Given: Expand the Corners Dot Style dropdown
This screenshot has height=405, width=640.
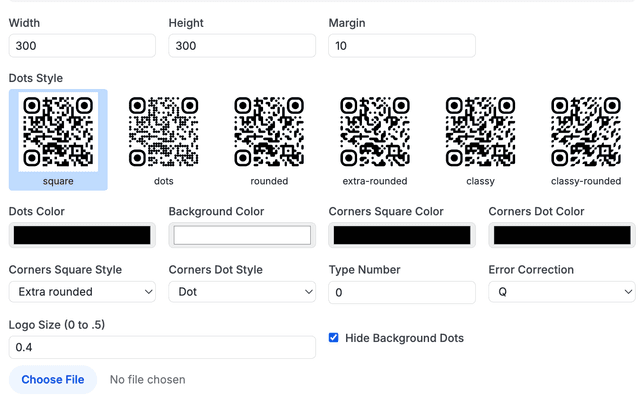Looking at the screenshot, I should pos(242,292).
